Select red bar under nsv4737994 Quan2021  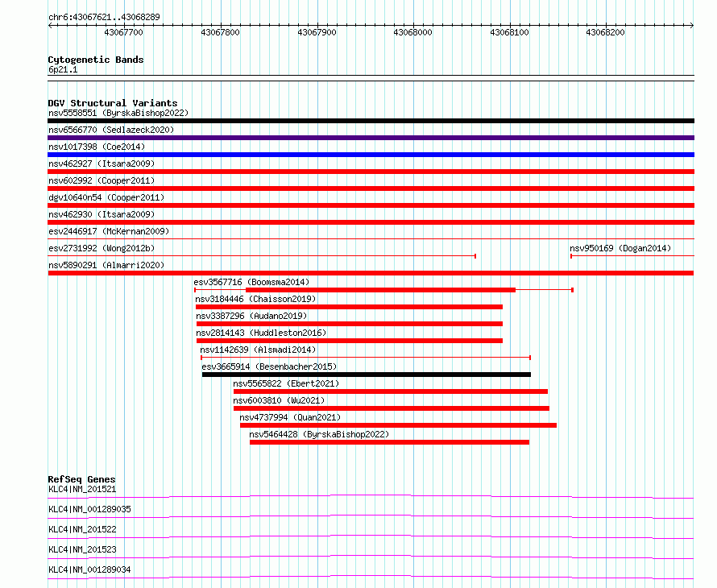tap(398, 425)
